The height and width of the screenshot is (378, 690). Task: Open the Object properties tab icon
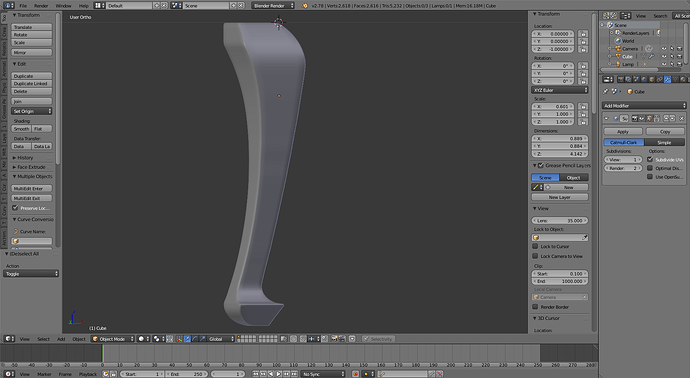(652, 79)
